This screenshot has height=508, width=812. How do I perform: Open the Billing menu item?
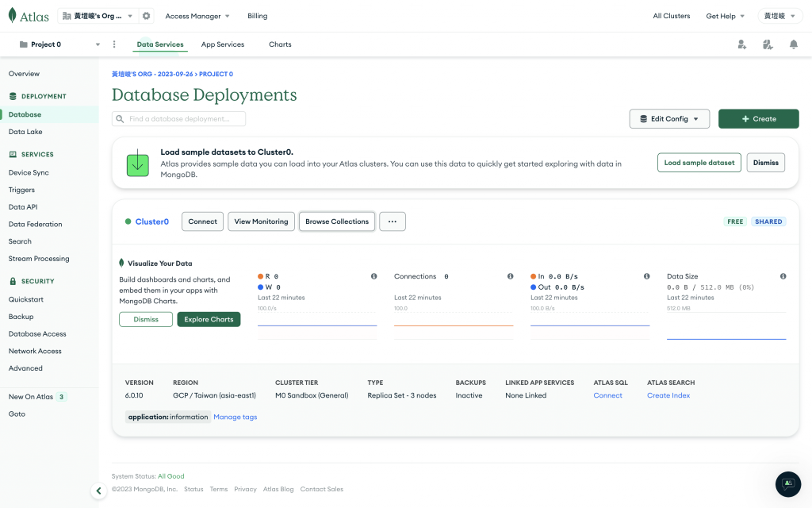[258, 16]
